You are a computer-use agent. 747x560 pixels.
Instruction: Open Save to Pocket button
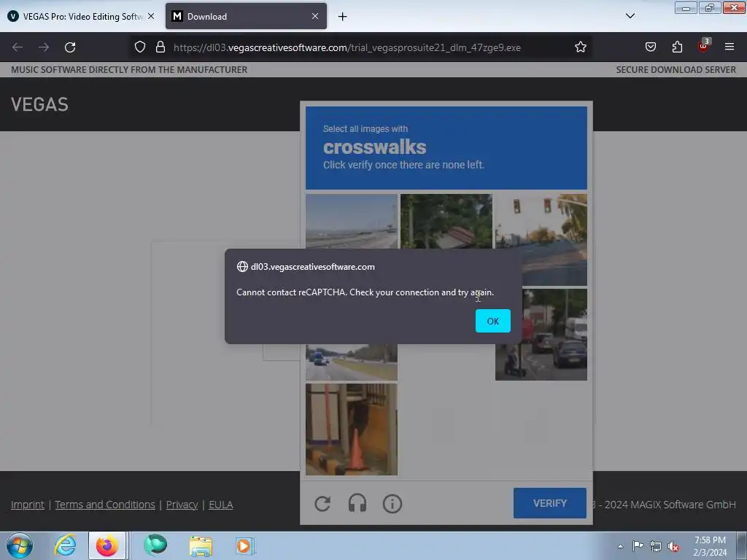coord(650,47)
